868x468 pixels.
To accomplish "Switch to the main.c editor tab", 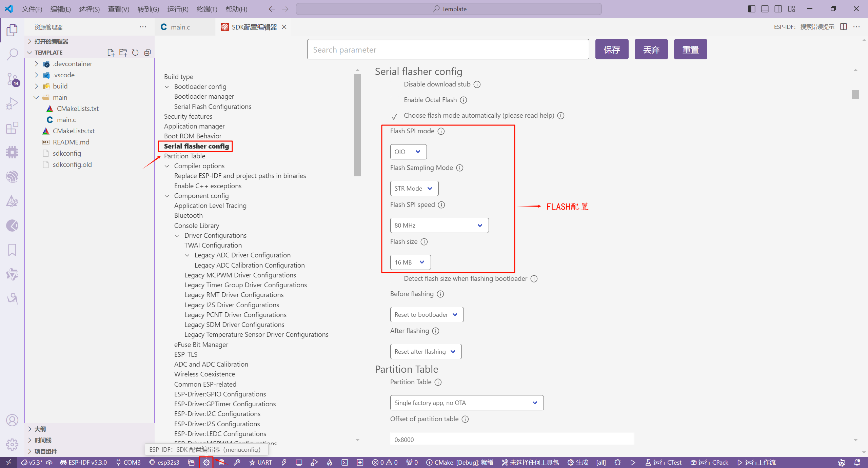I will click(180, 27).
